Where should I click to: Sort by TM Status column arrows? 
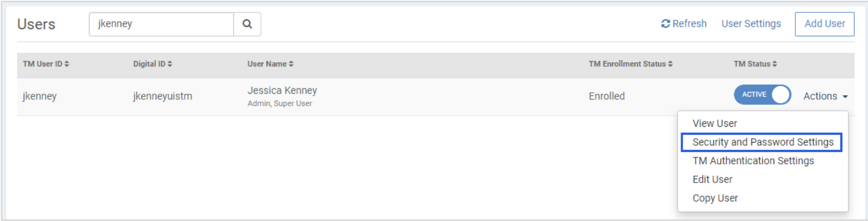pos(775,64)
